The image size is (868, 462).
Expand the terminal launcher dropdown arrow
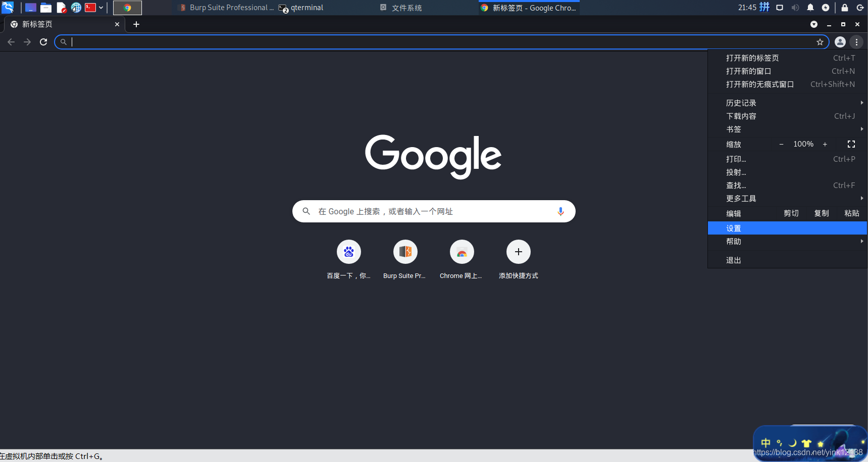pos(101,8)
